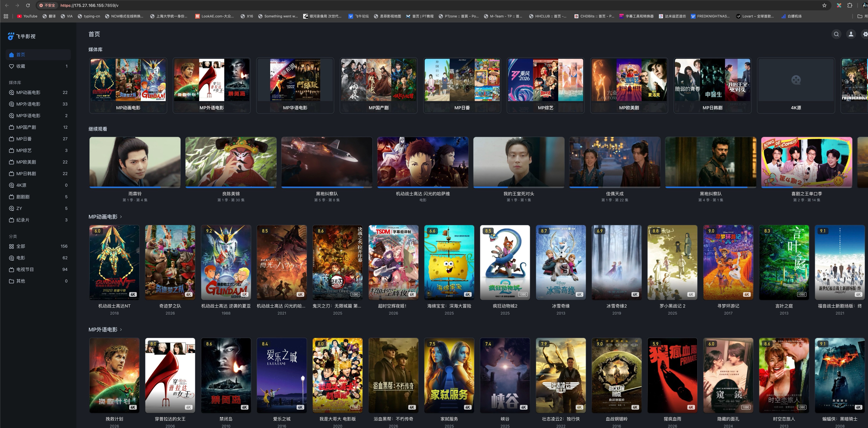Open the MP动画电影 media library card
The image size is (868, 428).
click(128, 85)
